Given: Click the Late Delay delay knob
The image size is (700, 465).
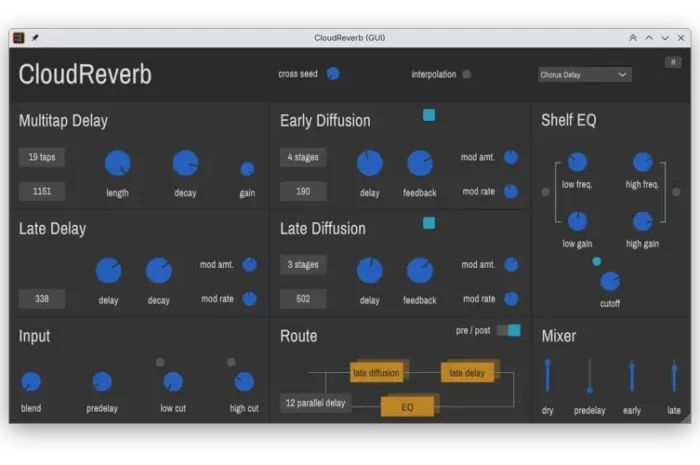Looking at the screenshot, I should coord(108,270).
